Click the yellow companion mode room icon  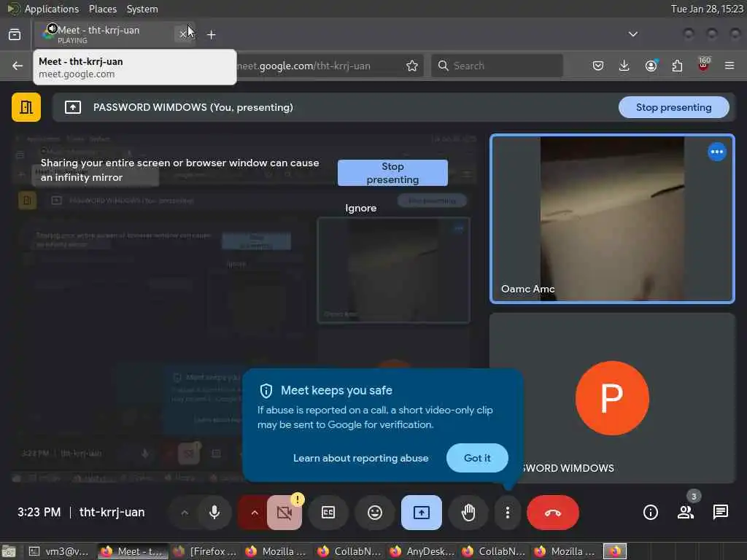(x=26, y=107)
